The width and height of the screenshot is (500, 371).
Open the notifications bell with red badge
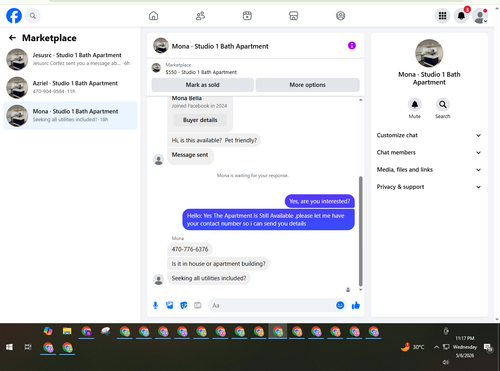(x=461, y=16)
